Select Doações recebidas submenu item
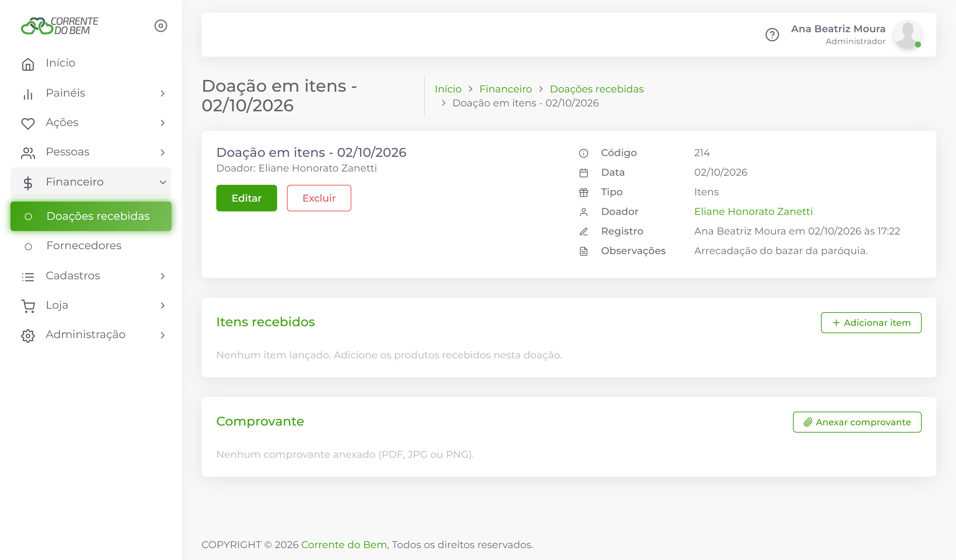The height and width of the screenshot is (560, 956). [91, 216]
